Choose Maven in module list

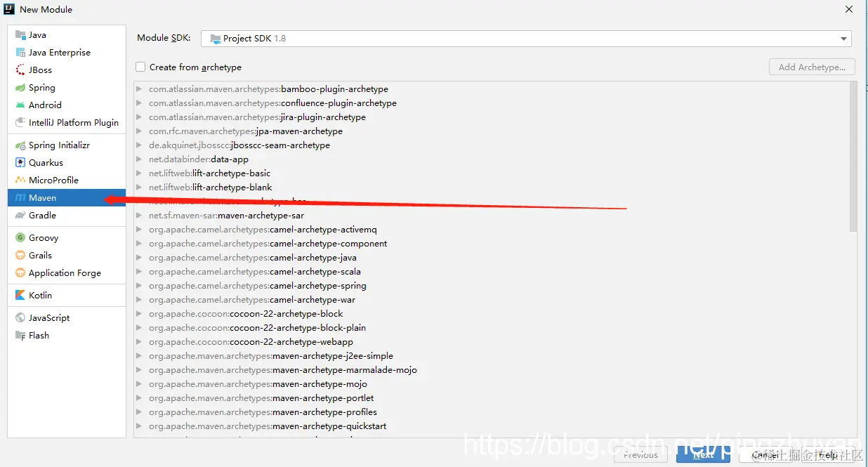[x=67, y=198]
